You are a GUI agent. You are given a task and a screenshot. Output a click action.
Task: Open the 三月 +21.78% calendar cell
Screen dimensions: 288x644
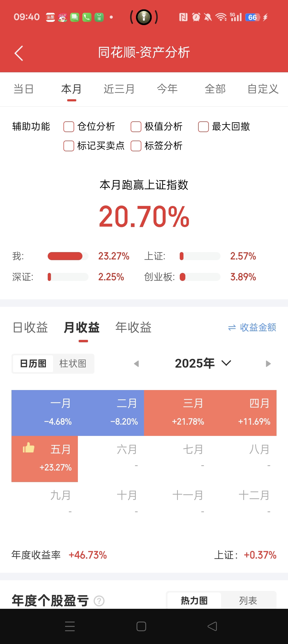(x=177, y=413)
